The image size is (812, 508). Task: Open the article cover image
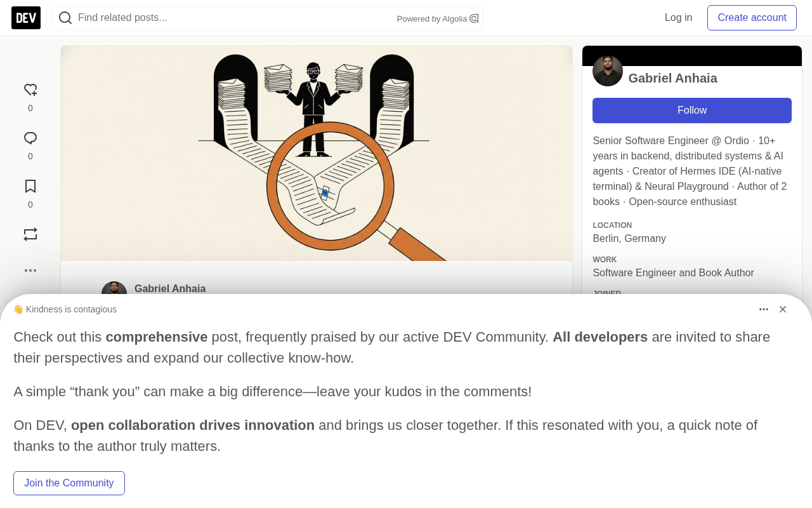[x=317, y=153]
